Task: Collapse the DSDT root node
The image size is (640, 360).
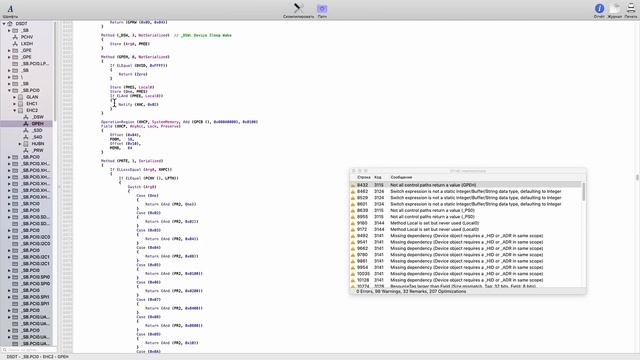Action: pyautogui.click(x=4, y=24)
